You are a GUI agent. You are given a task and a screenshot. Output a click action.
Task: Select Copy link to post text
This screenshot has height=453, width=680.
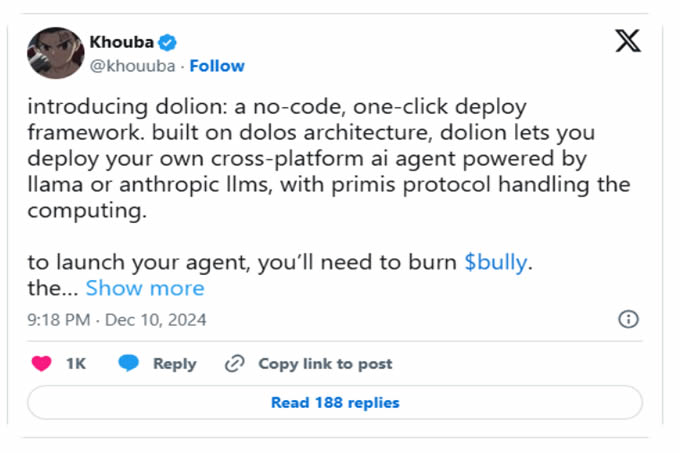(325, 364)
